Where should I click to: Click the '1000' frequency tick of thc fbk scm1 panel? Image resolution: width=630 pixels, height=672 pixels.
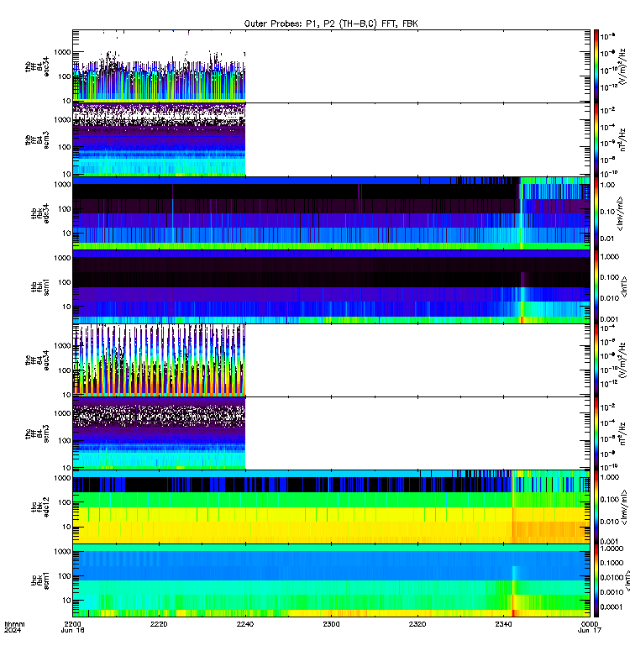pos(62,552)
